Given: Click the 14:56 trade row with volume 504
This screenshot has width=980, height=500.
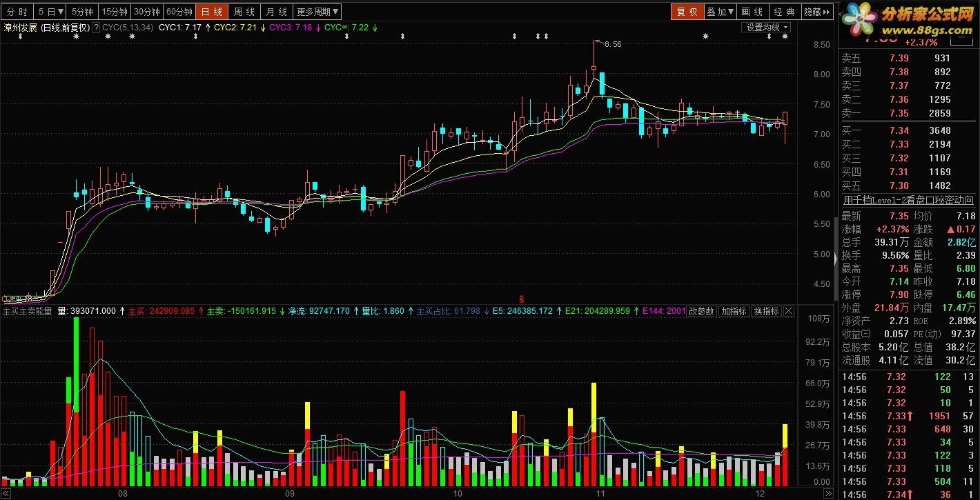Looking at the screenshot, I should point(908,482).
